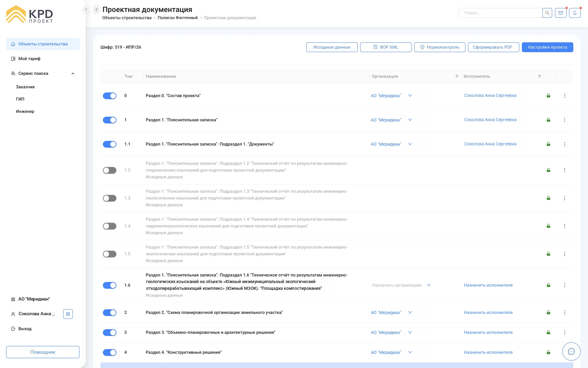Open Настройки проекта
Image resolution: width=588 pixels, height=368 pixels.
tap(548, 47)
